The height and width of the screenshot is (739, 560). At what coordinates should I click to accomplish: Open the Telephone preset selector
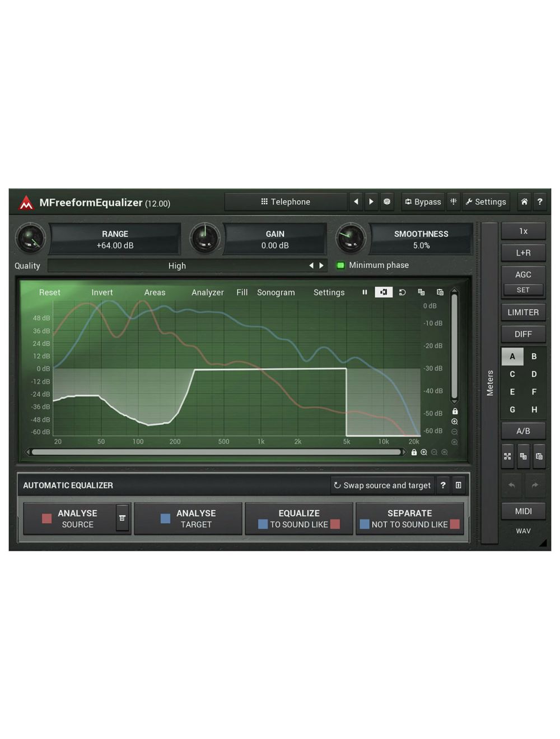click(286, 202)
